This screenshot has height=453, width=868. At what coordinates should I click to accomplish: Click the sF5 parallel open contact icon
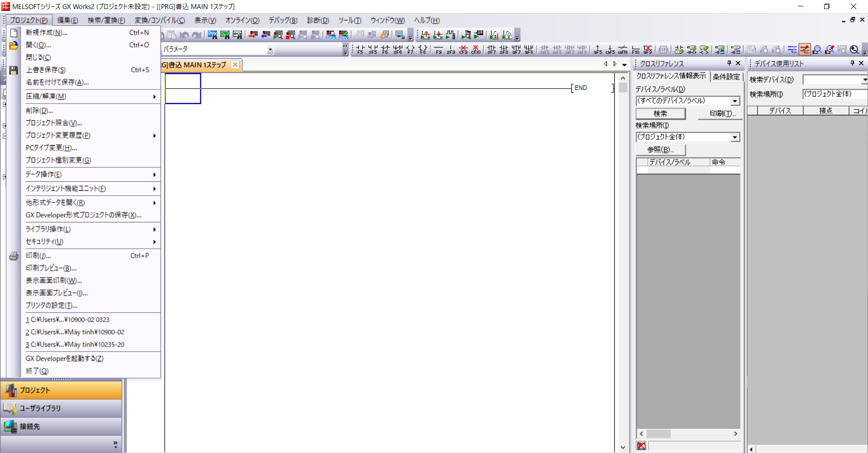(373, 49)
